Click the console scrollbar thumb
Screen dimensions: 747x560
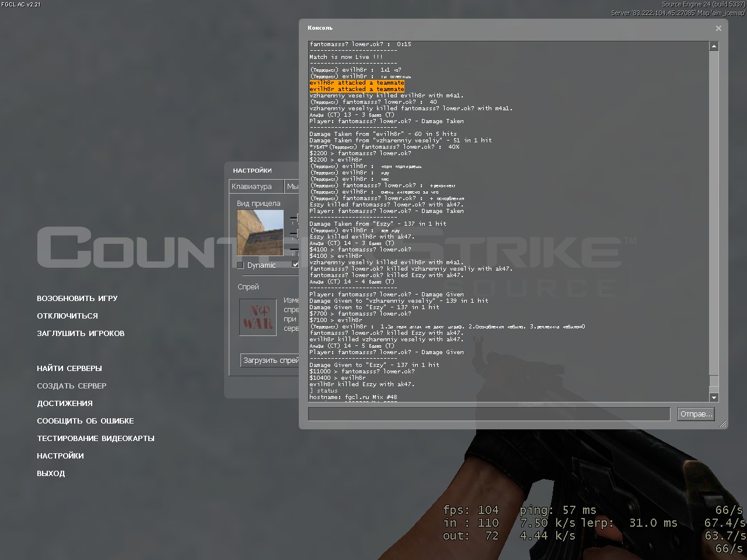point(714,380)
